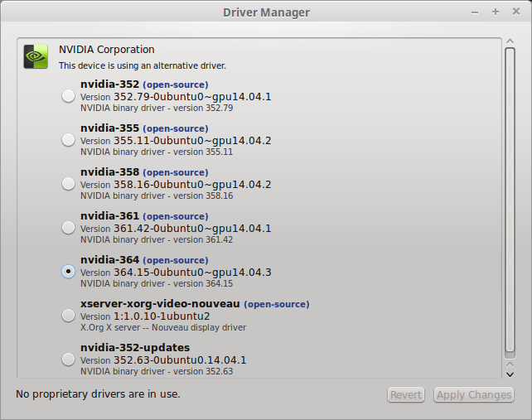The width and height of the screenshot is (532, 420).
Task: Click 'No proprietary drivers are in use.' status
Action: [98, 394]
